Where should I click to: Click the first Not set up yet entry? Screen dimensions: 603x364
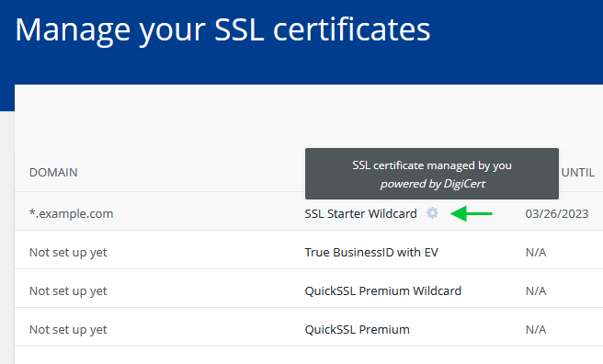[68, 253]
